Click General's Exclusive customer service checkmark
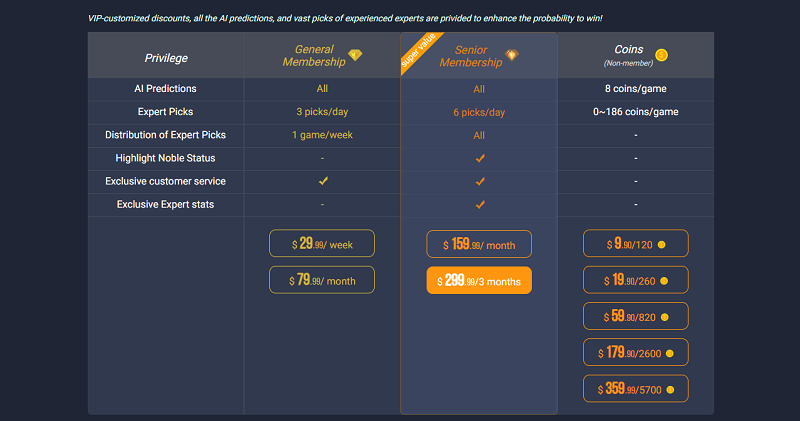800x421 pixels. point(323,181)
